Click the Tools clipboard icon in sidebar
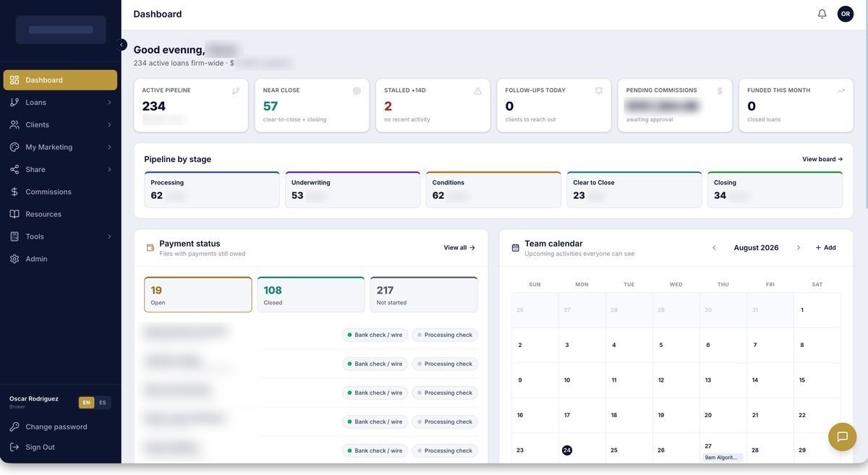 [x=14, y=237]
